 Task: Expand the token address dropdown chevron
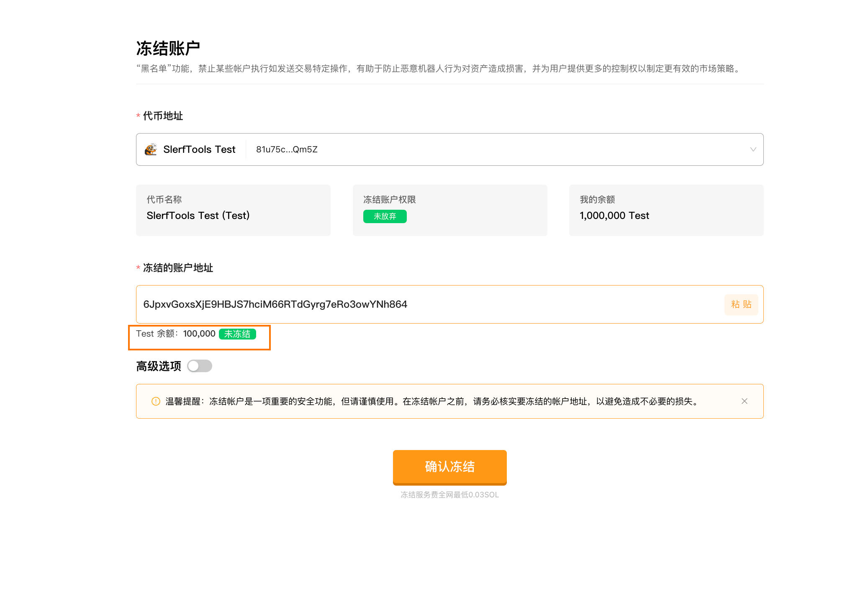click(753, 149)
